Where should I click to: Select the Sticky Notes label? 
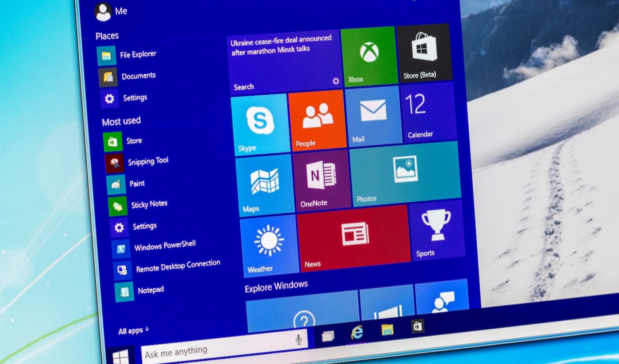pyautogui.click(x=149, y=204)
